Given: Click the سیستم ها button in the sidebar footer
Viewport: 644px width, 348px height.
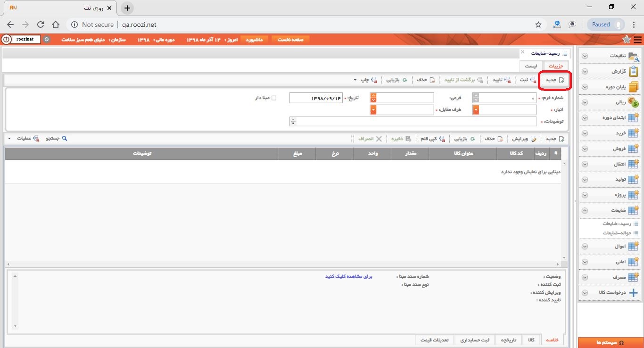Looking at the screenshot, I should coord(610,343).
